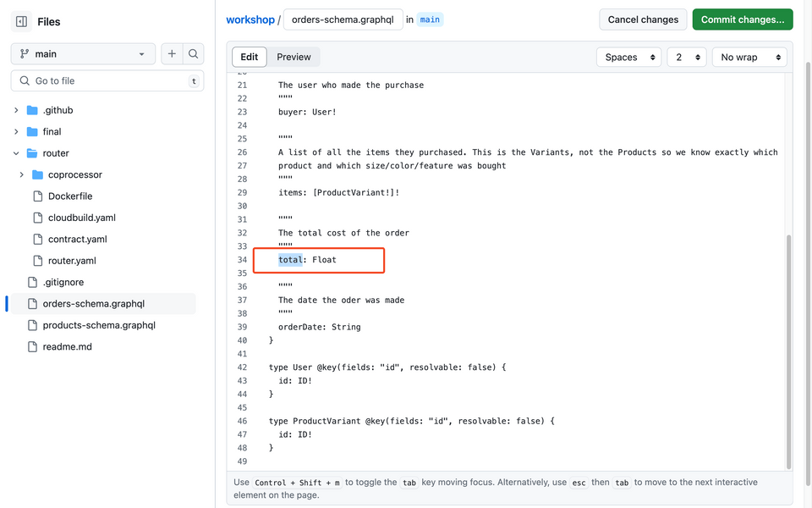Click line number 37 in gutter

tap(242, 300)
